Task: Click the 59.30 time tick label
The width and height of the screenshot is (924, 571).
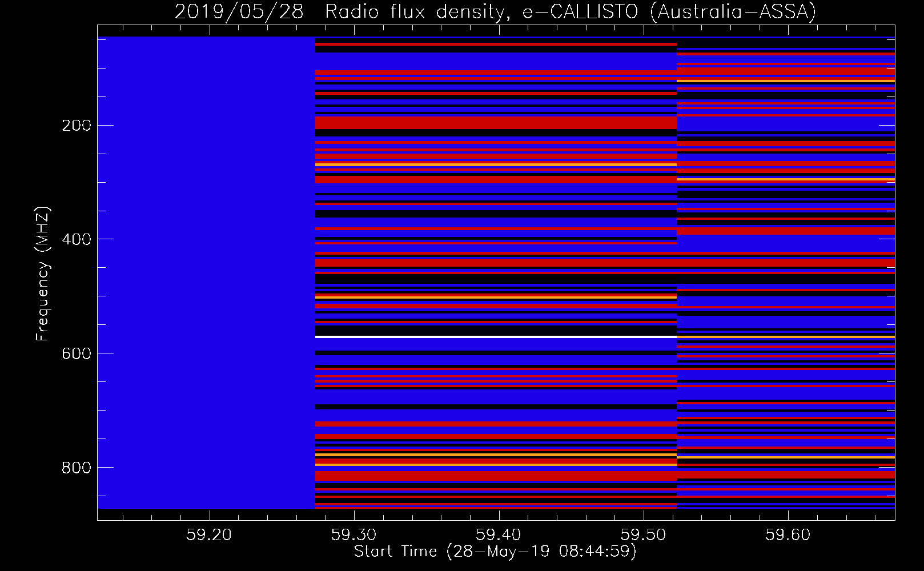Action: coord(354,535)
